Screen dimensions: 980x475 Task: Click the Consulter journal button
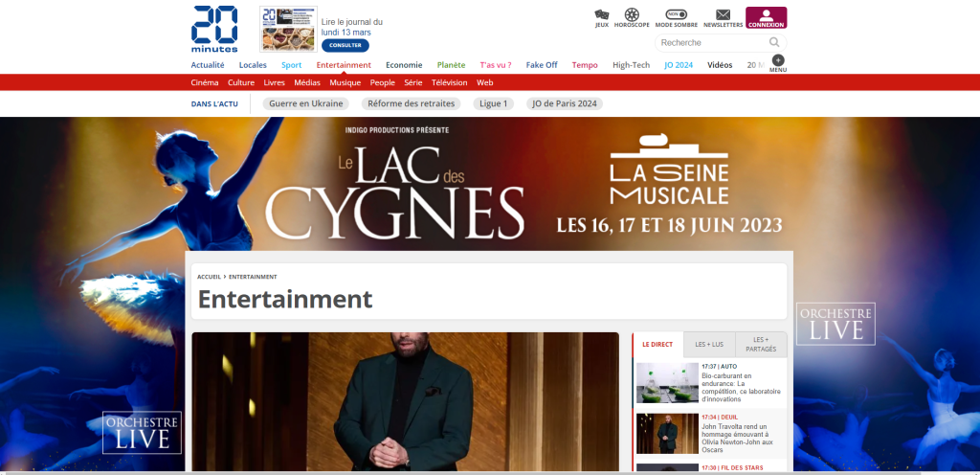click(345, 46)
